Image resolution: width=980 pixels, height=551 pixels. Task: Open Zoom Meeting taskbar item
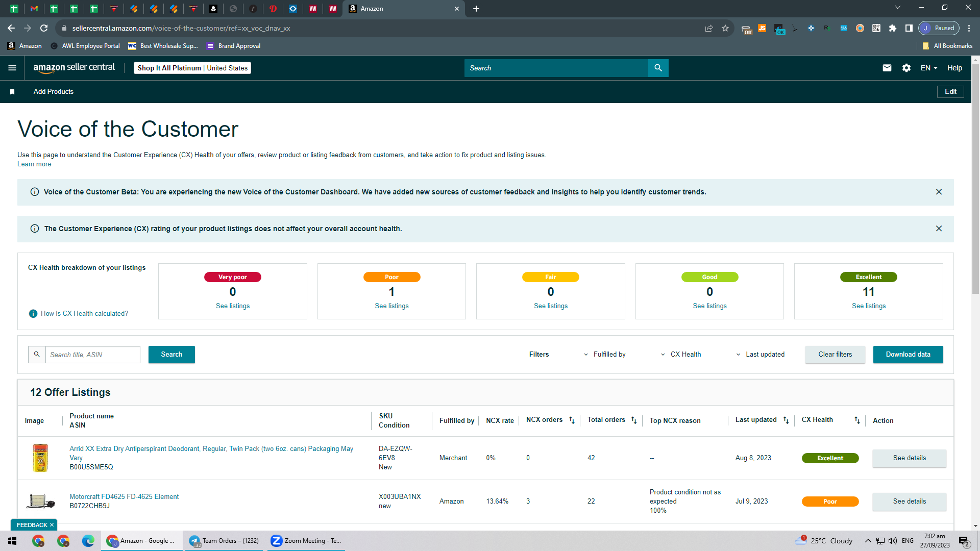pos(306,541)
